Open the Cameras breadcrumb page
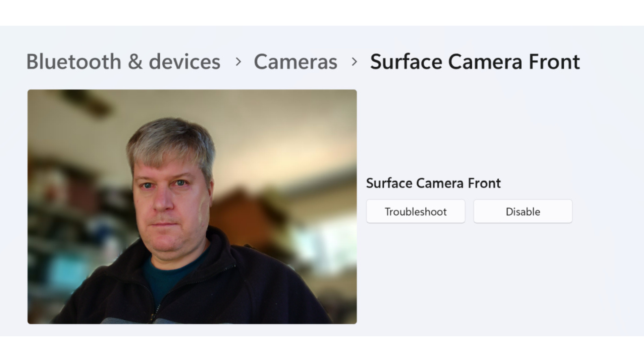 point(295,62)
